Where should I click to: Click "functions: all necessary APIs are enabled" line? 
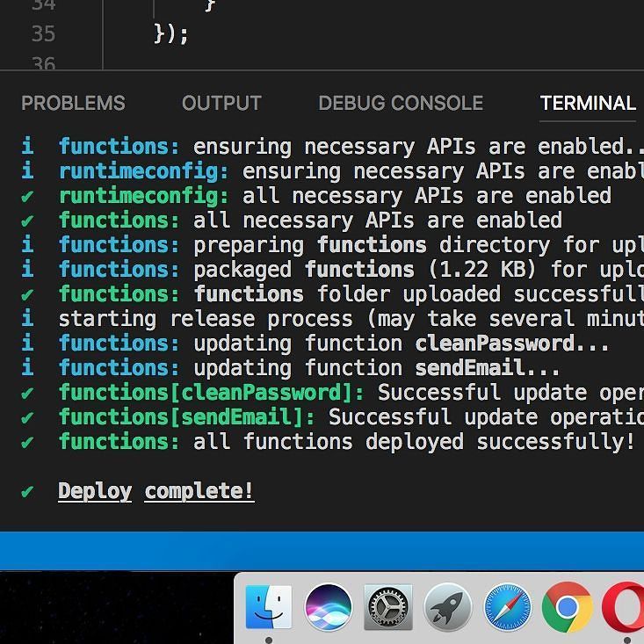tap(310, 221)
